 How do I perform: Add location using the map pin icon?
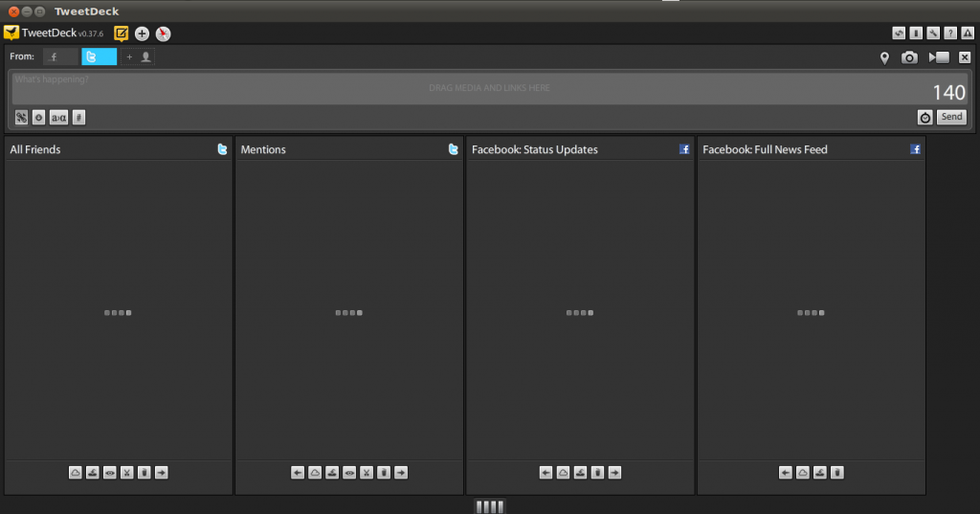[x=884, y=58]
